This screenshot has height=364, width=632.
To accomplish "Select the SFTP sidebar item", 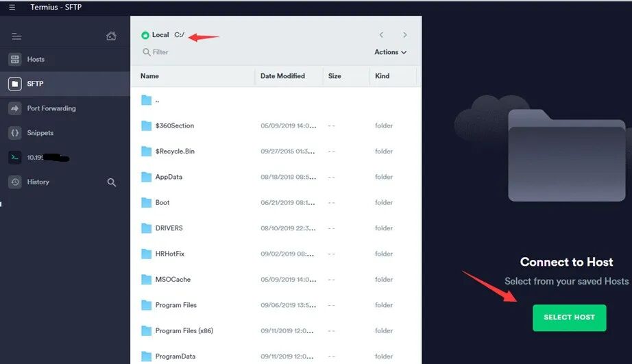I will pos(65,84).
